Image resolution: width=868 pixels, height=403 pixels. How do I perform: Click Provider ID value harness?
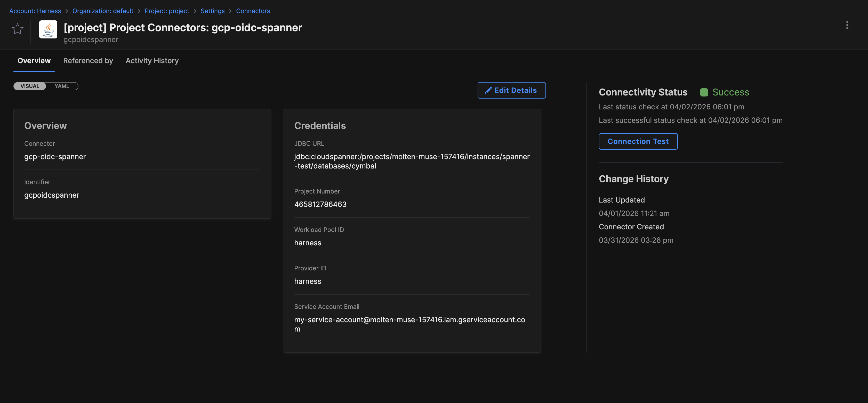click(x=307, y=281)
